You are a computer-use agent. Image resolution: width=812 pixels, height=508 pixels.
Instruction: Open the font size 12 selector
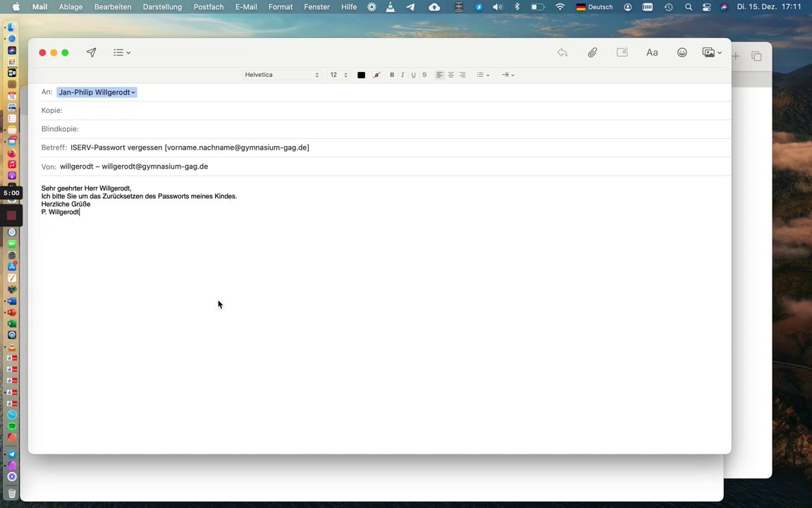(x=338, y=75)
